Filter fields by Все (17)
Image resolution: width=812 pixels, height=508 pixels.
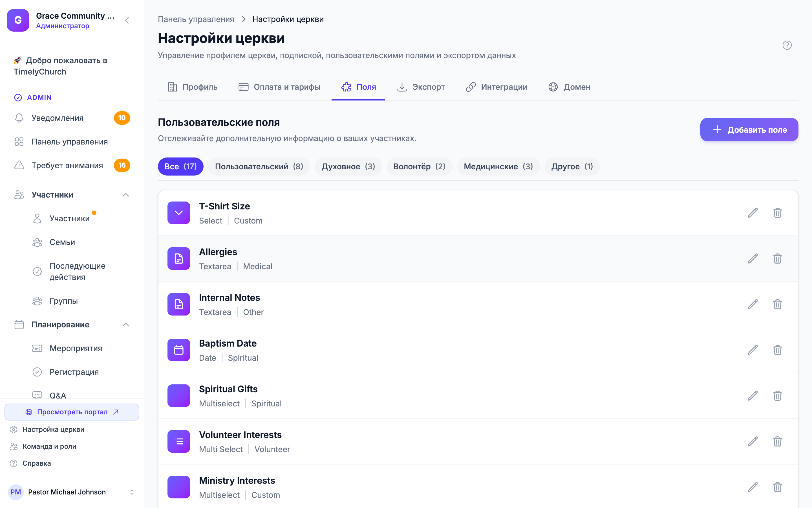pos(180,166)
